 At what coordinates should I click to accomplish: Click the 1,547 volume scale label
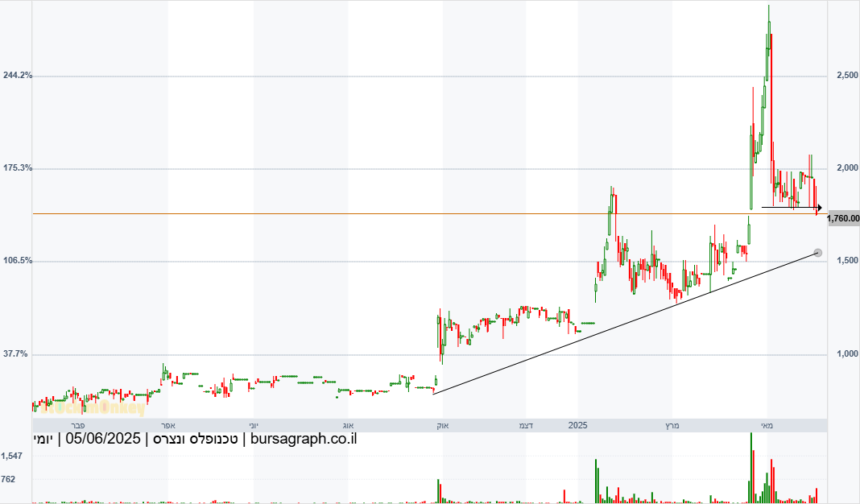(x=11, y=456)
